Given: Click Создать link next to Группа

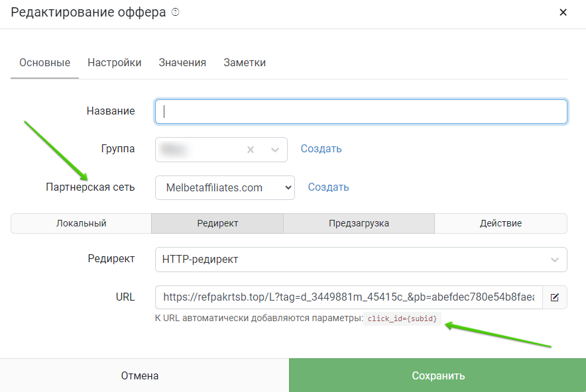Looking at the screenshot, I should tap(321, 148).
